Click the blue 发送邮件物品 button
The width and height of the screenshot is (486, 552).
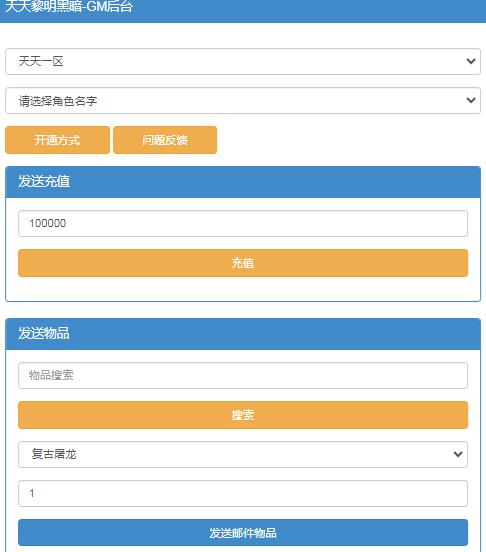243,533
